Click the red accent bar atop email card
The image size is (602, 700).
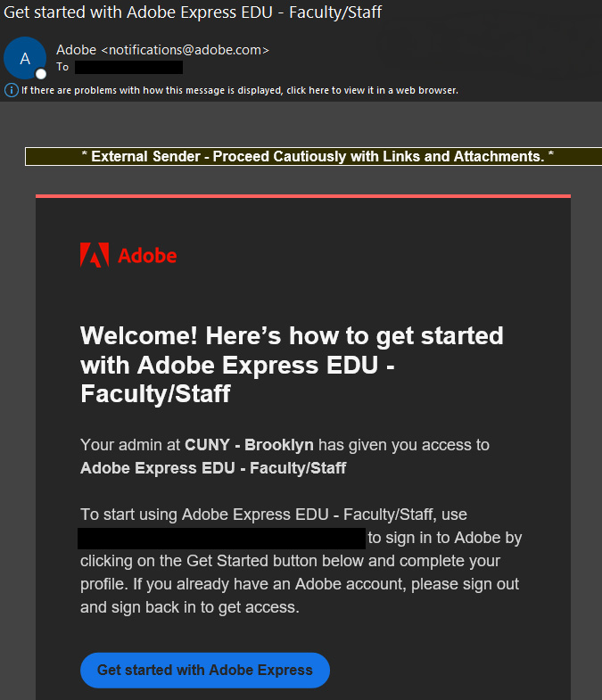302,195
